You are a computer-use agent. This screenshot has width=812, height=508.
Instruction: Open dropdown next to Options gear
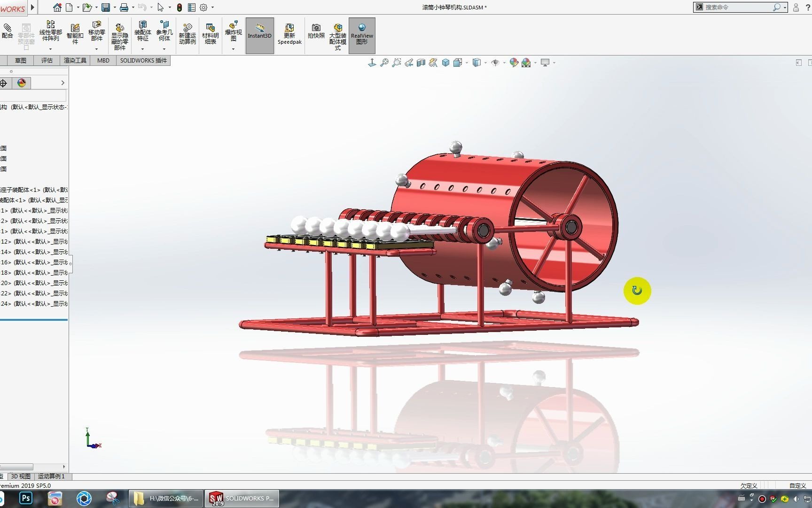click(212, 8)
